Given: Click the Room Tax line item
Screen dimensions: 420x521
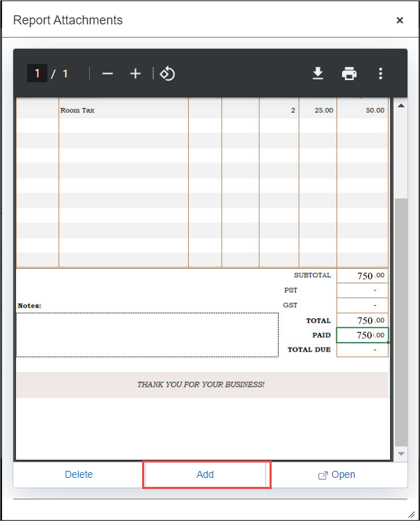Looking at the screenshot, I should pyautogui.click(x=77, y=110).
